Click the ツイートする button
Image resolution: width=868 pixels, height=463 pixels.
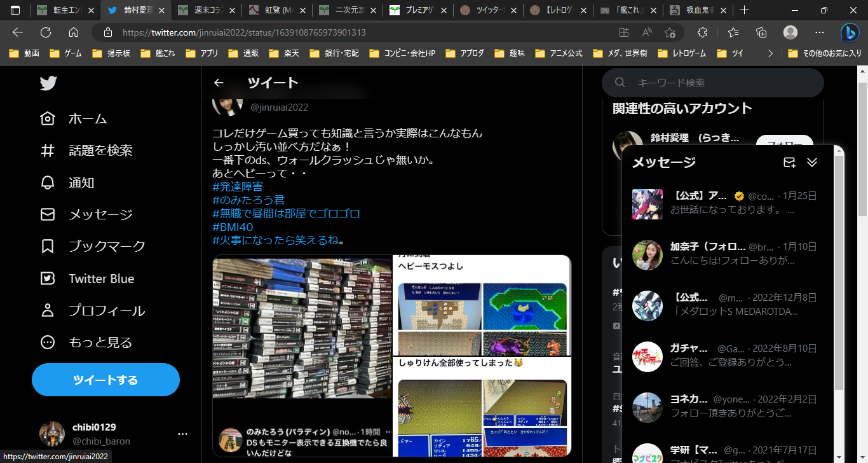coord(105,380)
